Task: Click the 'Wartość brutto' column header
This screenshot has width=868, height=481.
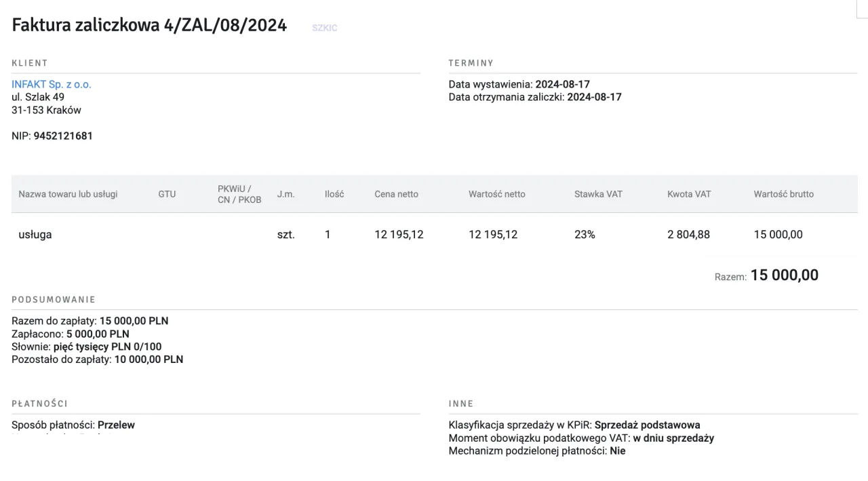Action: click(783, 194)
